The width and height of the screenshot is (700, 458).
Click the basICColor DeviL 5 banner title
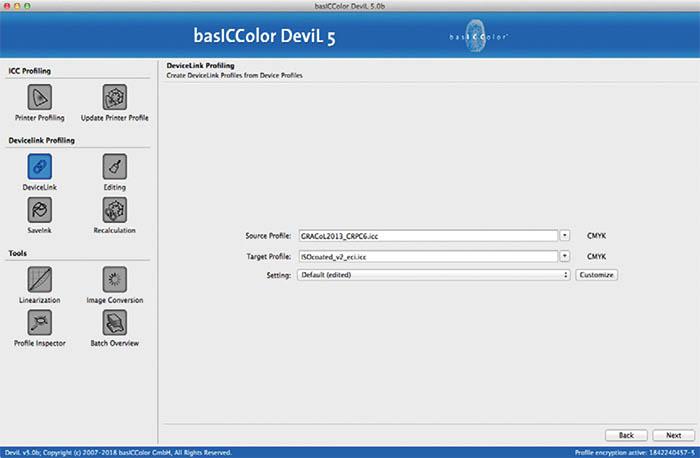click(264, 36)
